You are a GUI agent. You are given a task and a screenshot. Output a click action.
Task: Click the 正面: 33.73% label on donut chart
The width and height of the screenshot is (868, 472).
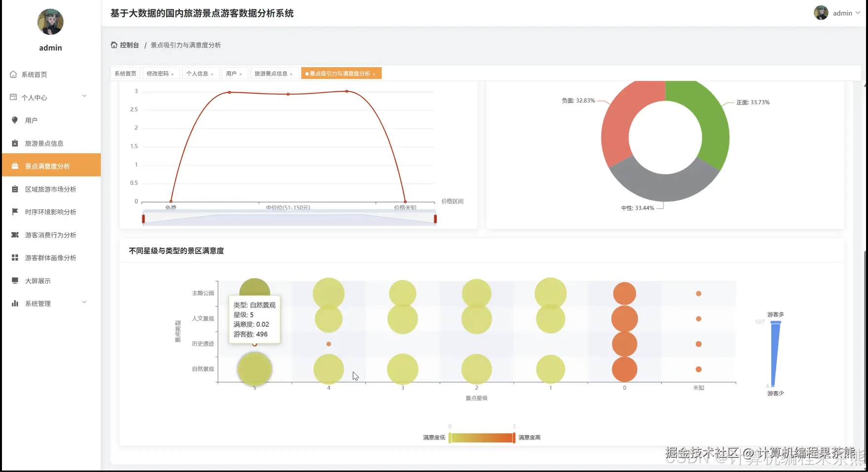point(753,102)
